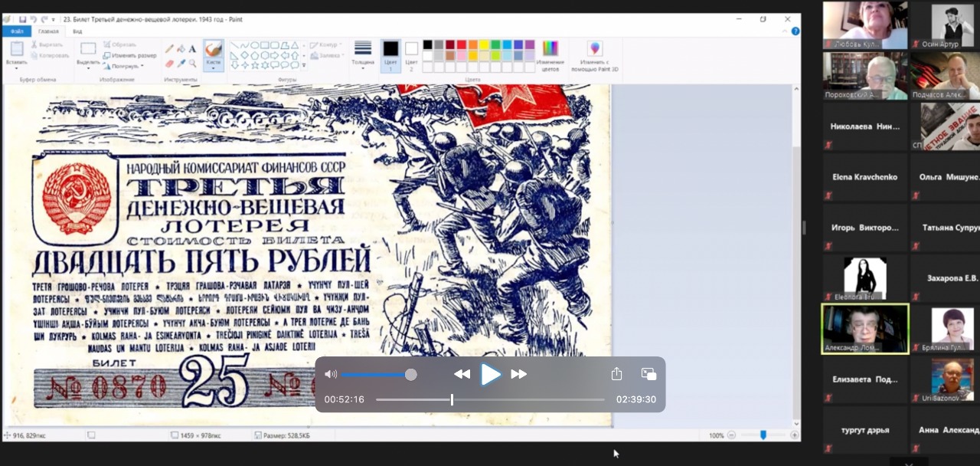Select Цвет 2 background color box

tap(411, 55)
